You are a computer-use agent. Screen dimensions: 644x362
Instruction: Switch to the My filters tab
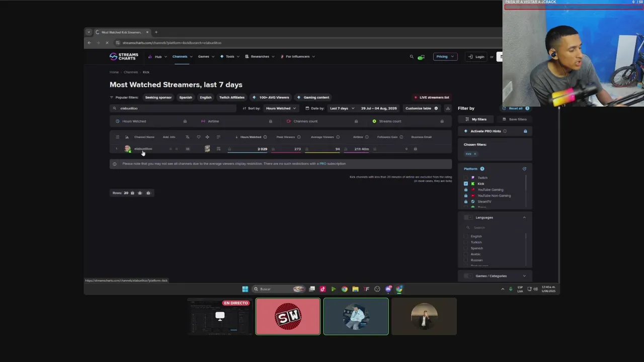[476, 120]
